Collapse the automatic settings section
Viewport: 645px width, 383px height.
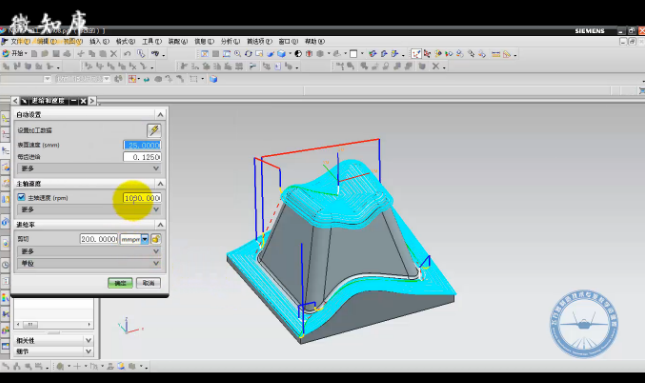click(x=160, y=114)
